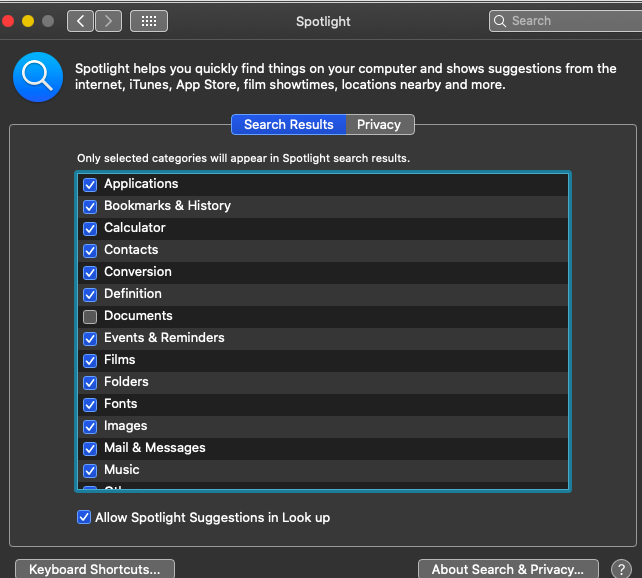
Task: Uncheck the Bookmarks & History checkbox
Action: pos(90,207)
